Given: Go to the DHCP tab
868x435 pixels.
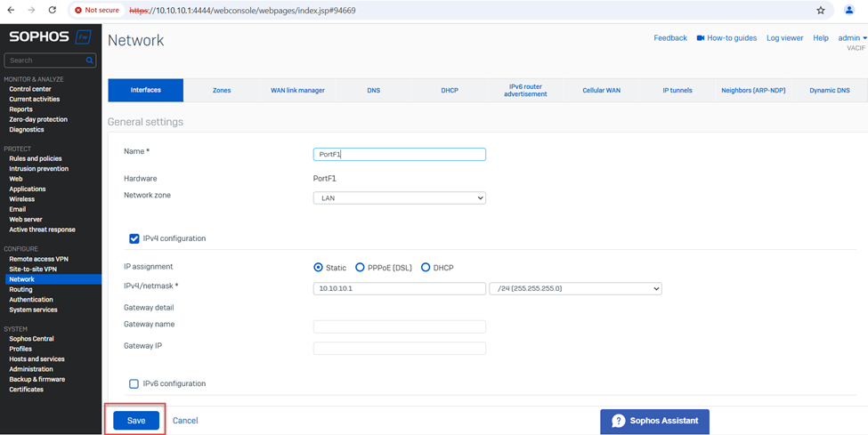Looking at the screenshot, I should point(450,91).
